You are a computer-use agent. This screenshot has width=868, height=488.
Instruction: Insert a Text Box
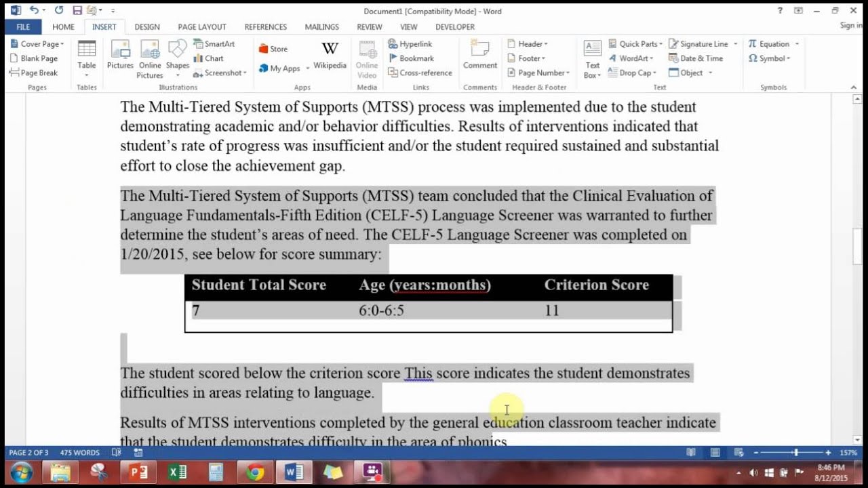[593, 59]
